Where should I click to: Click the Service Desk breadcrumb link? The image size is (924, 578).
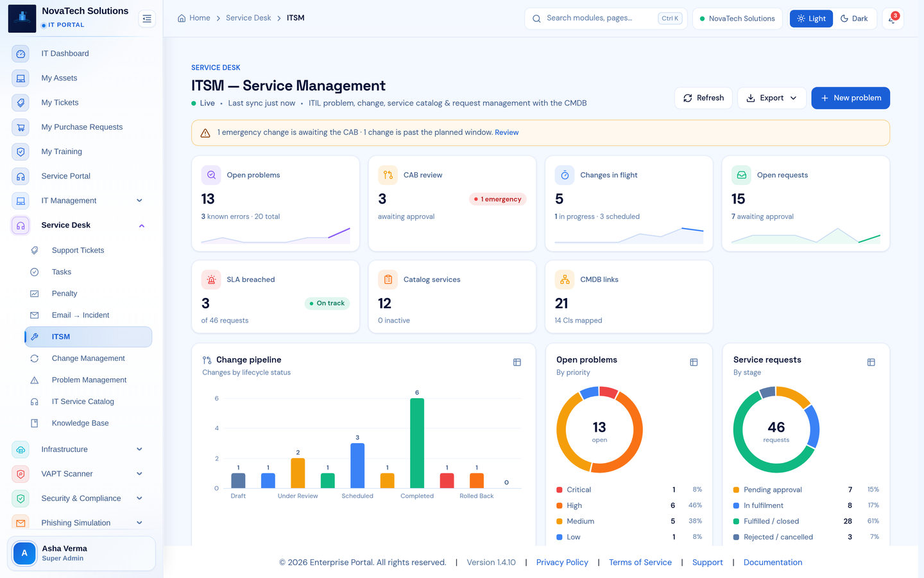248,18
